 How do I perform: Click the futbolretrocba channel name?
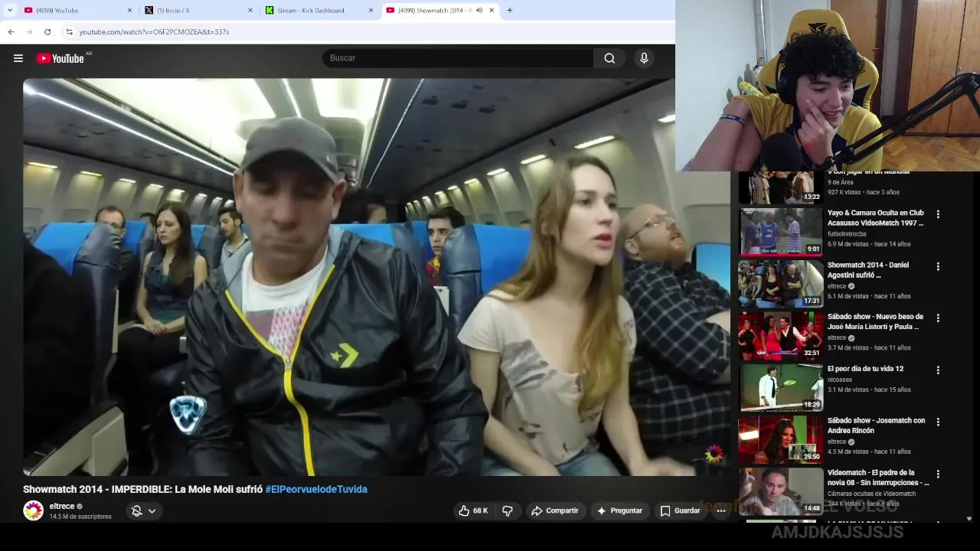[847, 234]
